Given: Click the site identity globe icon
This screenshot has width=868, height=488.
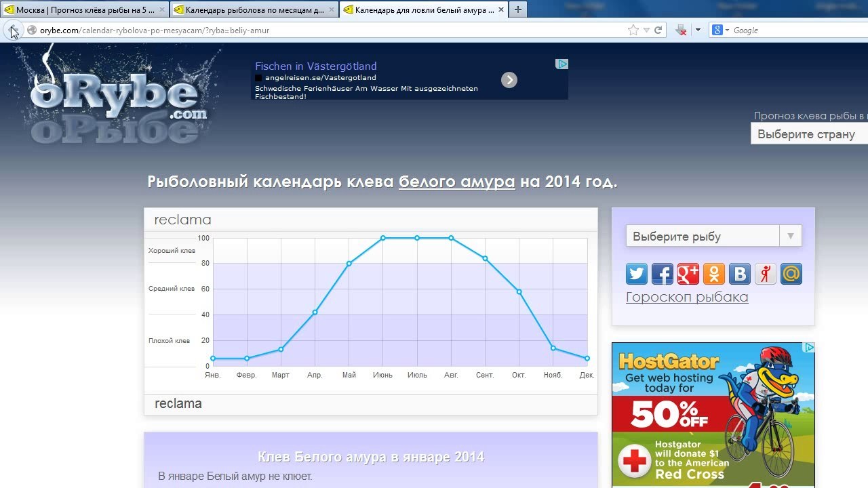Looking at the screenshot, I should coord(31,30).
